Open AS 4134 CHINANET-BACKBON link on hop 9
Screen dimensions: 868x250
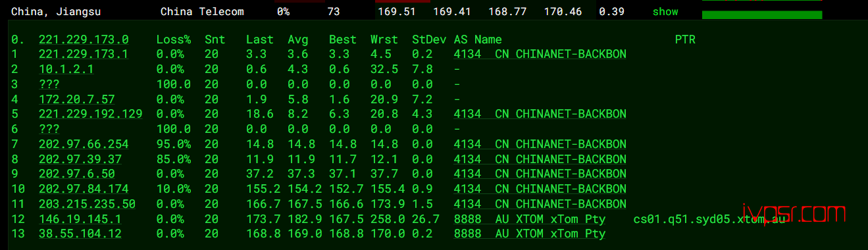pyautogui.click(x=540, y=174)
